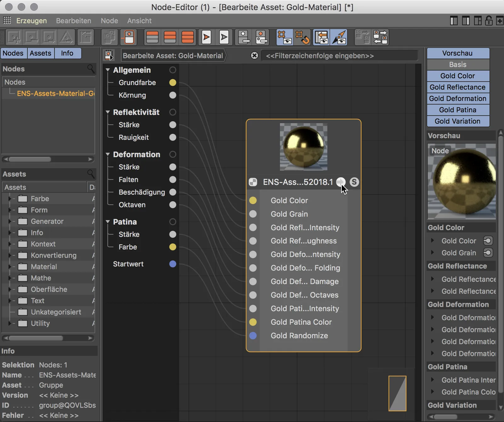Click the gold sphere preview thumbnail on the node
Screen dimensions: 504x422
[x=303, y=147]
